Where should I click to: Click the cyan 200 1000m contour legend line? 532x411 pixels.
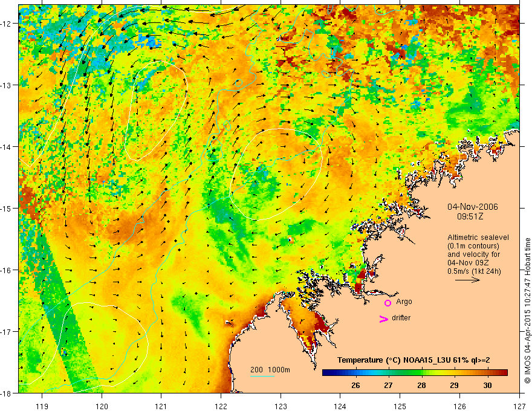pos(262,376)
